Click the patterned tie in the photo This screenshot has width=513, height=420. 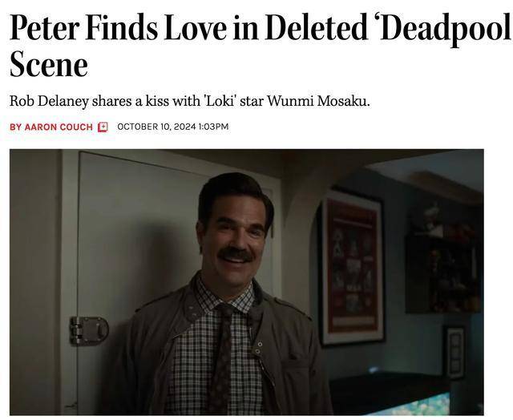220,359
